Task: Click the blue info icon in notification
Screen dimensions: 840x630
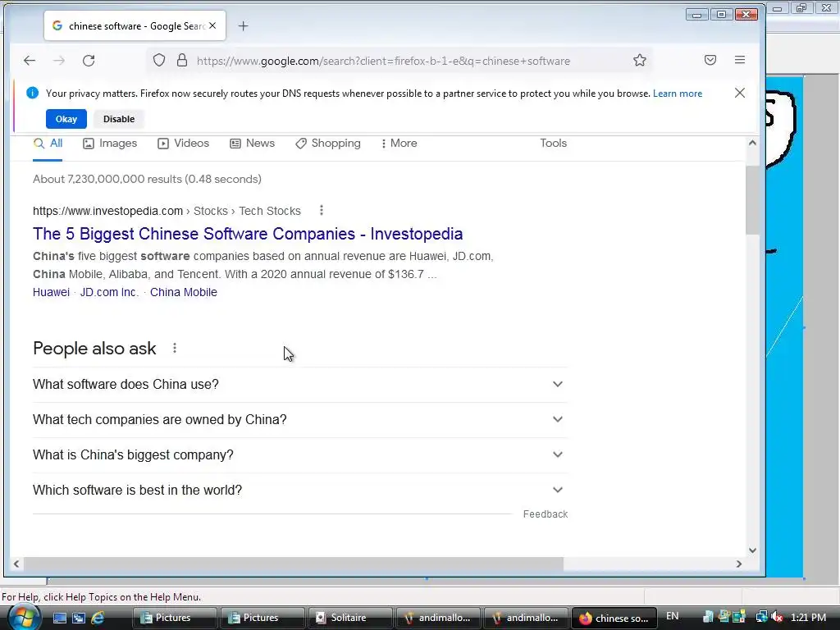Action: (x=32, y=94)
